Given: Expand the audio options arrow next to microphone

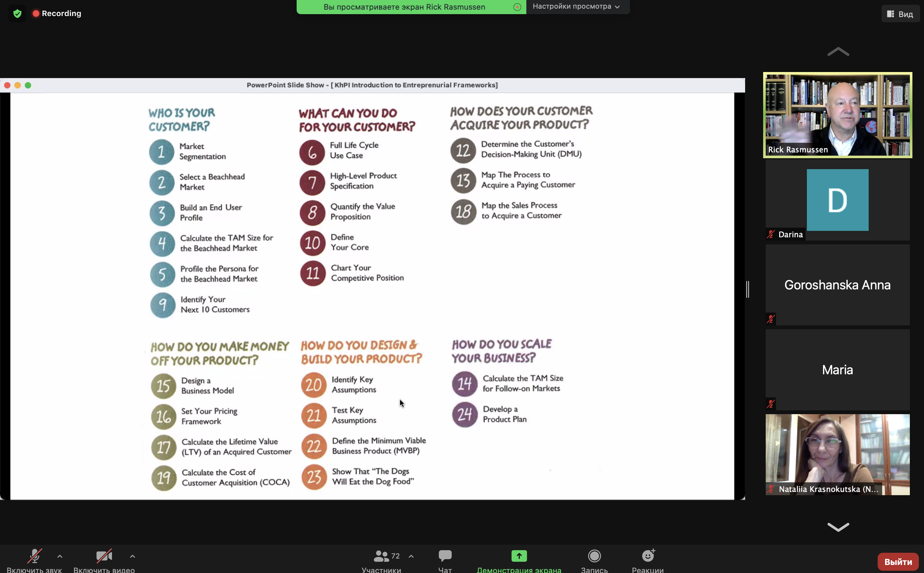Looking at the screenshot, I should pyautogui.click(x=60, y=556).
